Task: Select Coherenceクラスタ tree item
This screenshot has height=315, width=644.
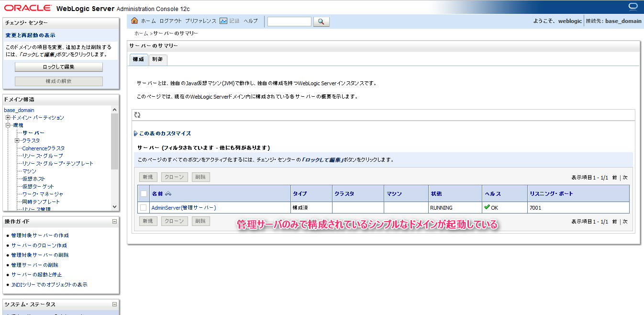Action: (44, 148)
